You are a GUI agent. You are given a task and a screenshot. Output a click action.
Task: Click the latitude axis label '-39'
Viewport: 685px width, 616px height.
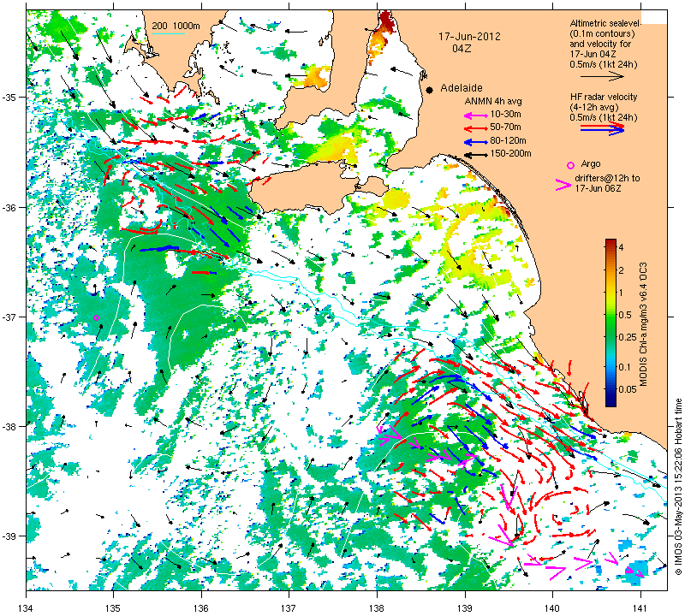(x=9, y=536)
